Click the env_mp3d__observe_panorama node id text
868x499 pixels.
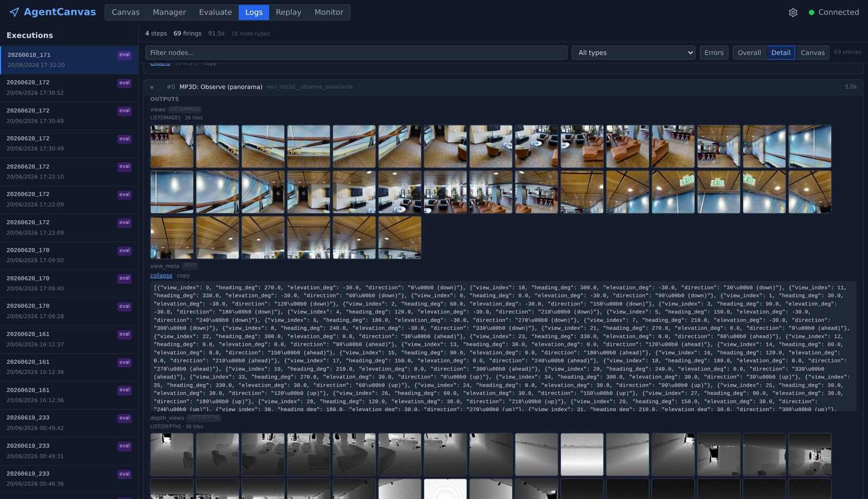click(310, 87)
